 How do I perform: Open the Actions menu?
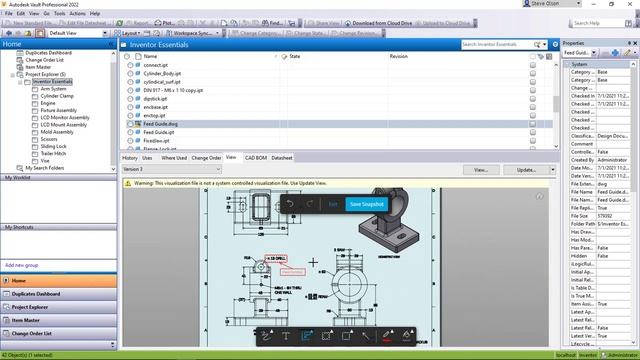click(x=78, y=13)
